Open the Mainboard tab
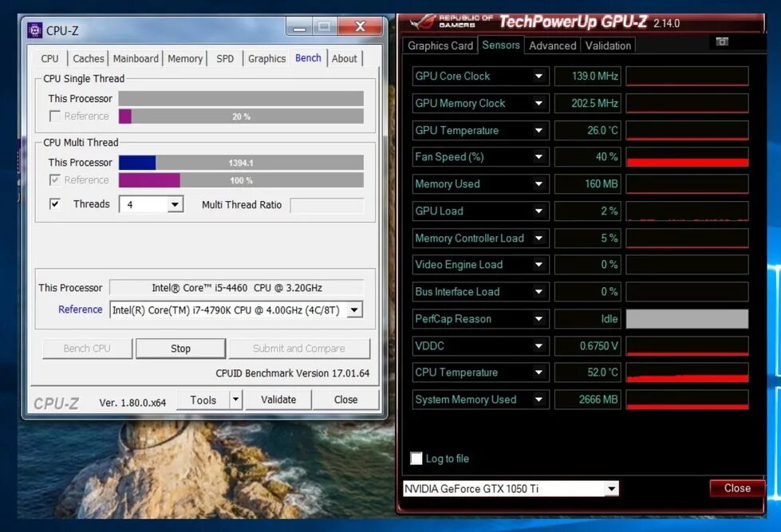 136,59
